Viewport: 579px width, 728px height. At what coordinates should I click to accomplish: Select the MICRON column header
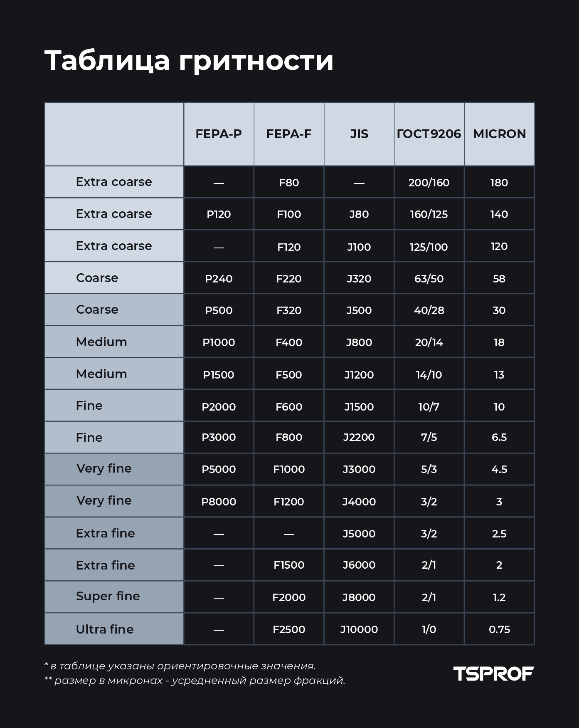click(x=499, y=134)
